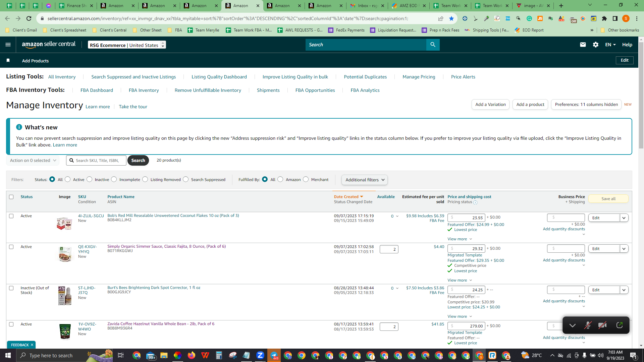Go to Manage Pricing
644x362 pixels.
419,77
